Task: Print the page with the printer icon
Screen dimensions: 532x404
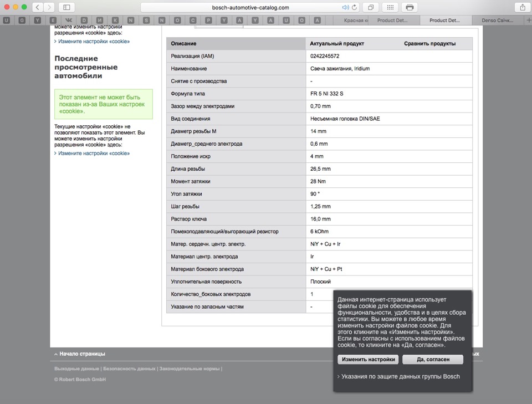Action: point(410,7)
